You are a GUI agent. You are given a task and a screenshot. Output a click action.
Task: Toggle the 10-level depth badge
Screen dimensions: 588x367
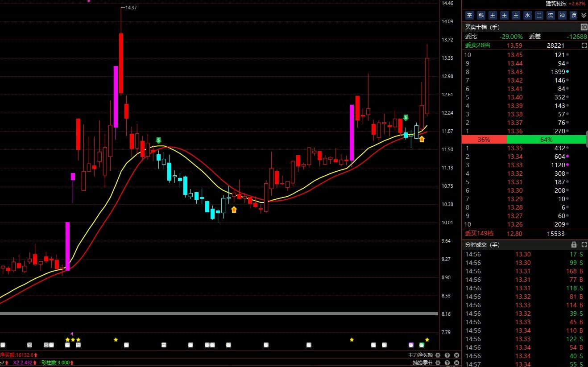(584, 27)
